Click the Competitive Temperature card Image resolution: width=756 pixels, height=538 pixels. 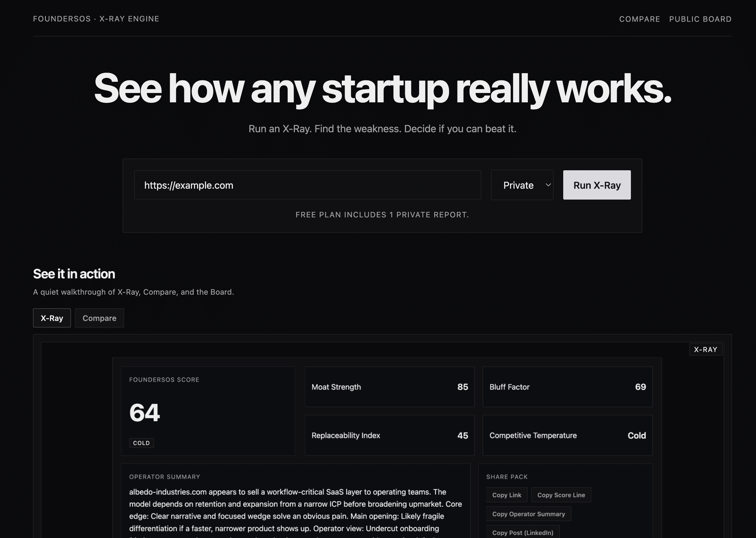pos(568,436)
